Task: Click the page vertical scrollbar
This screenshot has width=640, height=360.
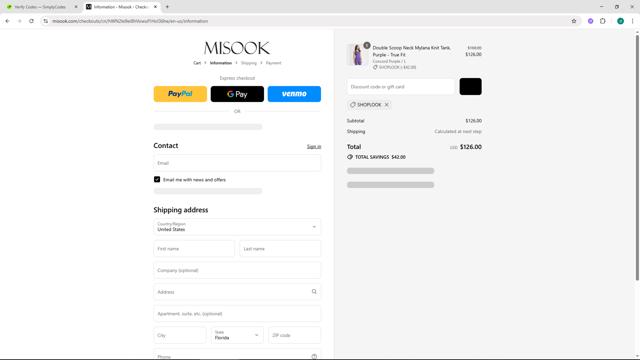Action: click(637, 158)
